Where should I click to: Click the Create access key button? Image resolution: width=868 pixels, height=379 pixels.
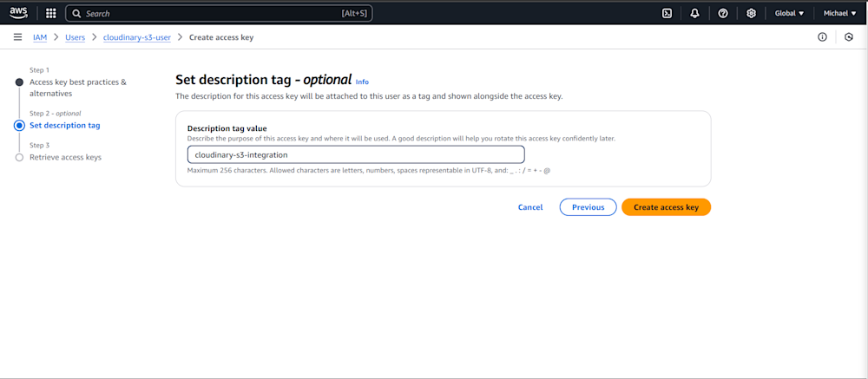click(666, 207)
